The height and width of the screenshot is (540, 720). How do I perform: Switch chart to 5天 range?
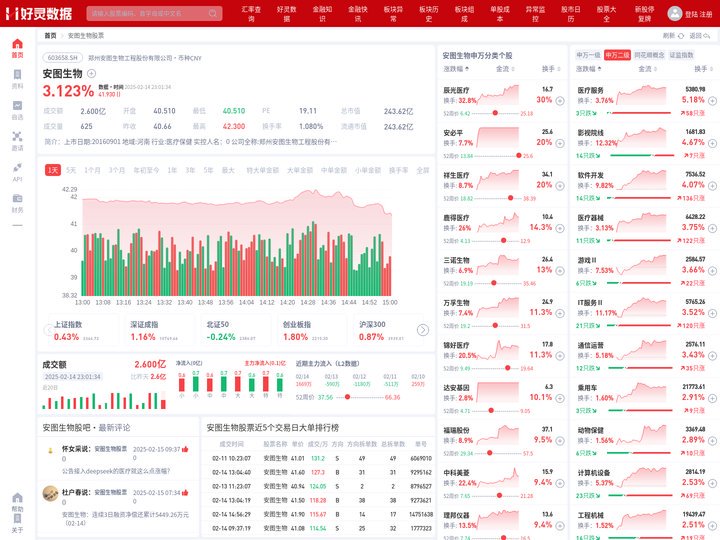tap(71, 170)
